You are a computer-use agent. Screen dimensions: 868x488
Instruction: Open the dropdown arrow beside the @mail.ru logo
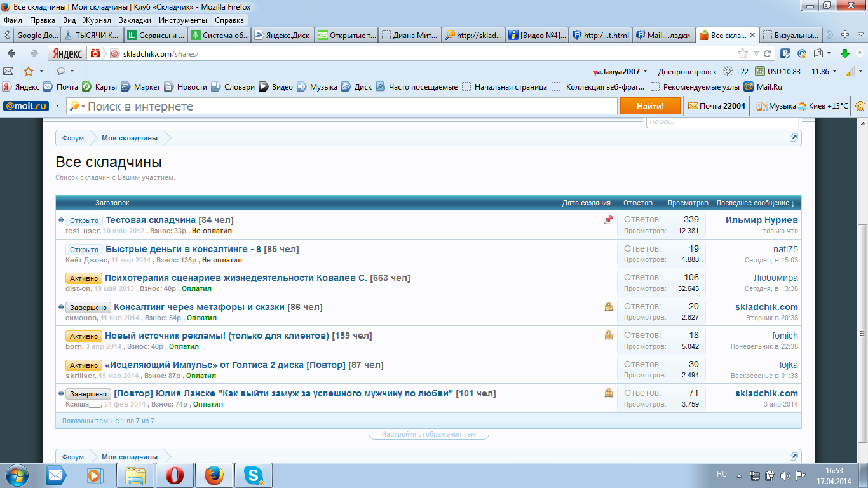point(57,106)
